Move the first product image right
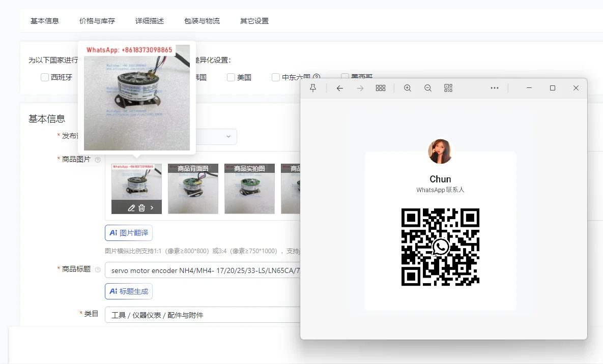 [152, 207]
